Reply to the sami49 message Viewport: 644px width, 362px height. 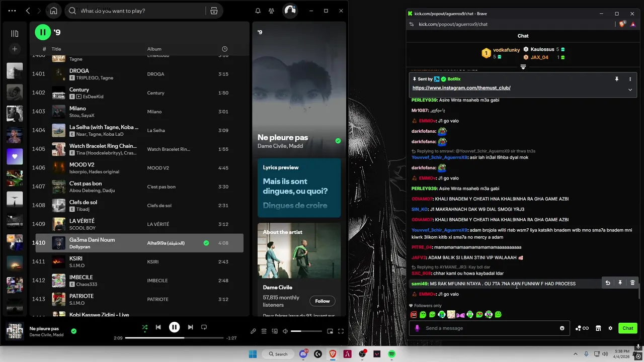608,283
